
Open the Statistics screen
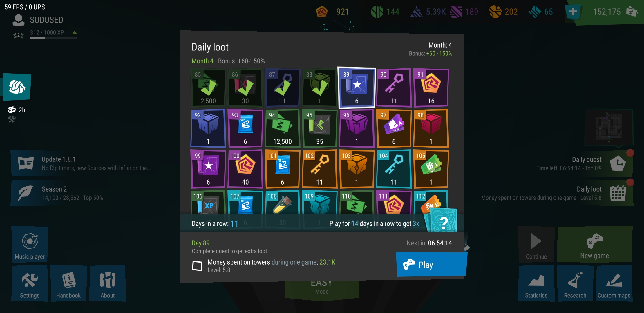click(x=536, y=283)
